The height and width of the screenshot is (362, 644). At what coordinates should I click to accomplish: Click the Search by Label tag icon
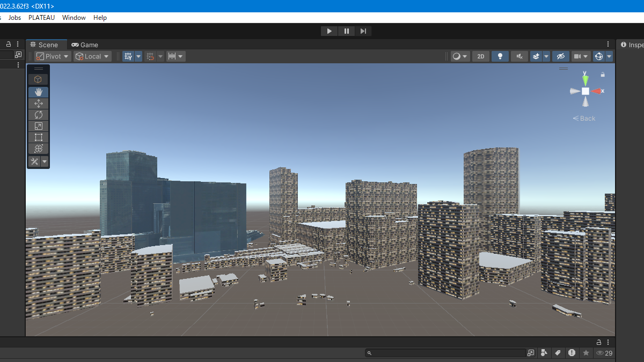558,353
